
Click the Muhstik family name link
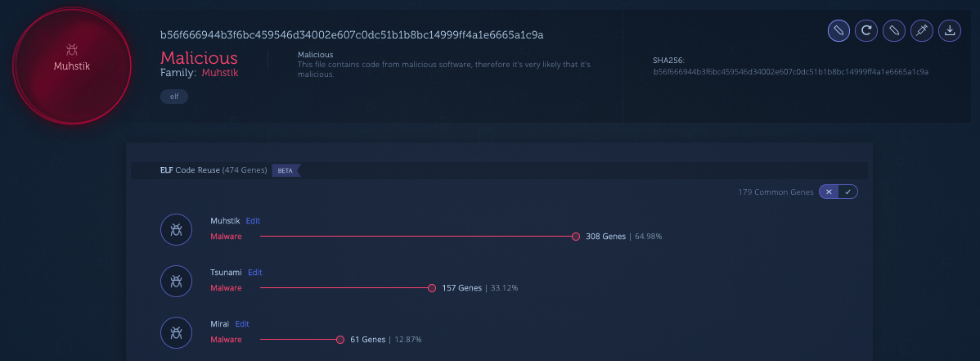(x=219, y=73)
